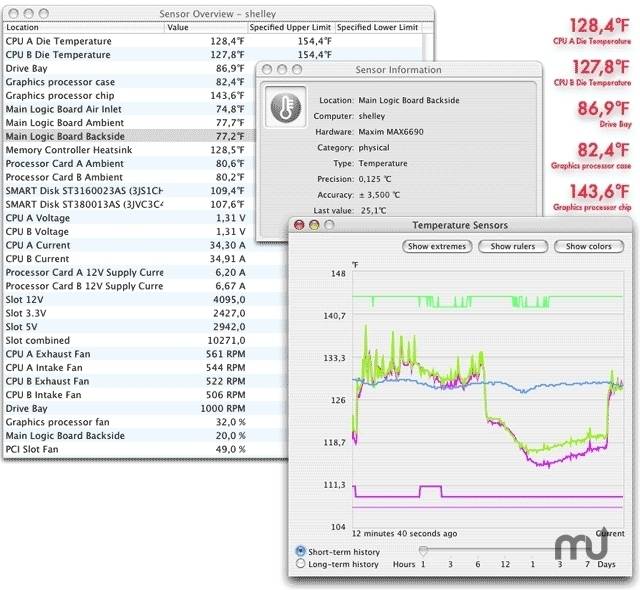Zoom the Temperature Sensors window

[329, 225]
